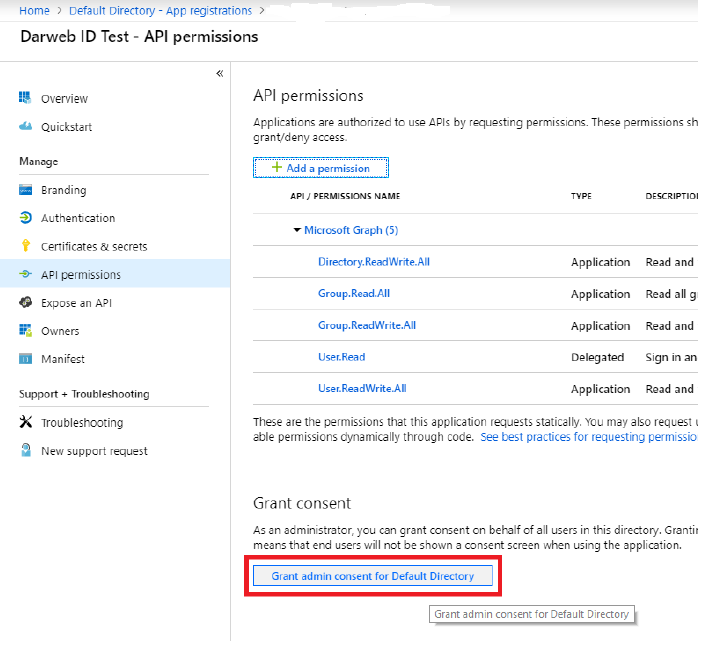Click the Expose an API cloud icon
703x646 pixels.
(26, 303)
